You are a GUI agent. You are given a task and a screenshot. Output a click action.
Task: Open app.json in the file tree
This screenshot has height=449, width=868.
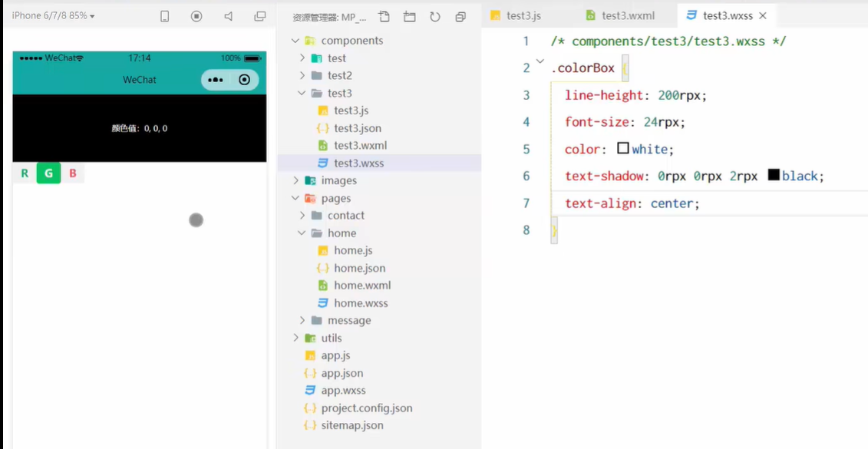coord(342,373)
